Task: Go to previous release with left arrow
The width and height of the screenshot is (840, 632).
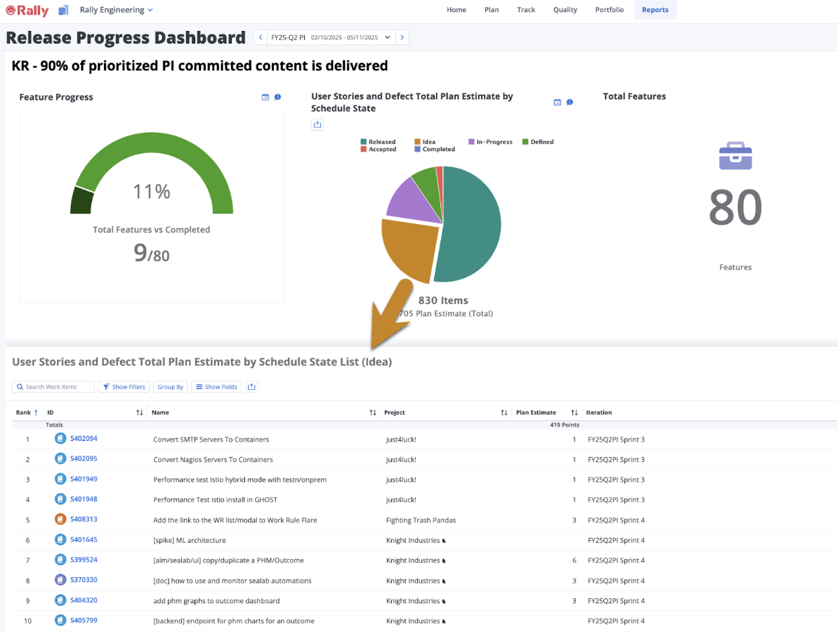Action: tap(261, 38)
